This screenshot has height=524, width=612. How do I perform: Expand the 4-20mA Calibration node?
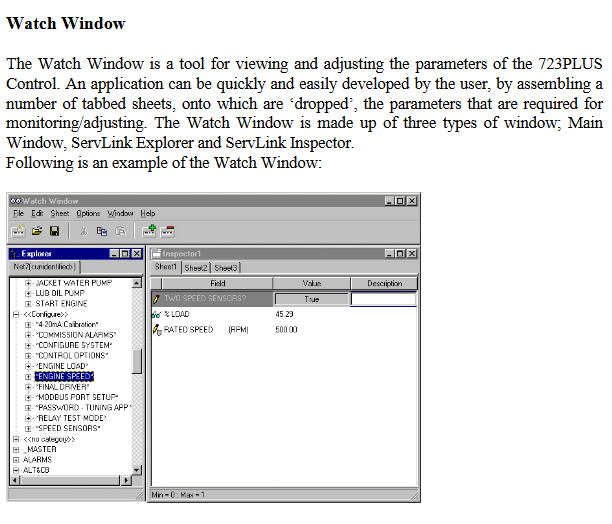click(28, 325)
